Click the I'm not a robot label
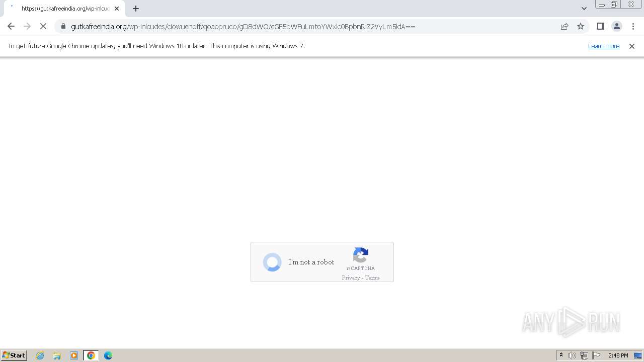Image resolution: width=644 pixels, height=362 pixels. pyautogui.click(x=311, y=262)
